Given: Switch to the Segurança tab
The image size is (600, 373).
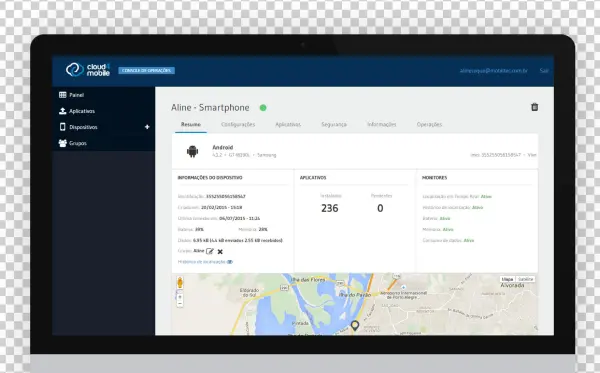Looking at the screenshot, I should 334,124.
